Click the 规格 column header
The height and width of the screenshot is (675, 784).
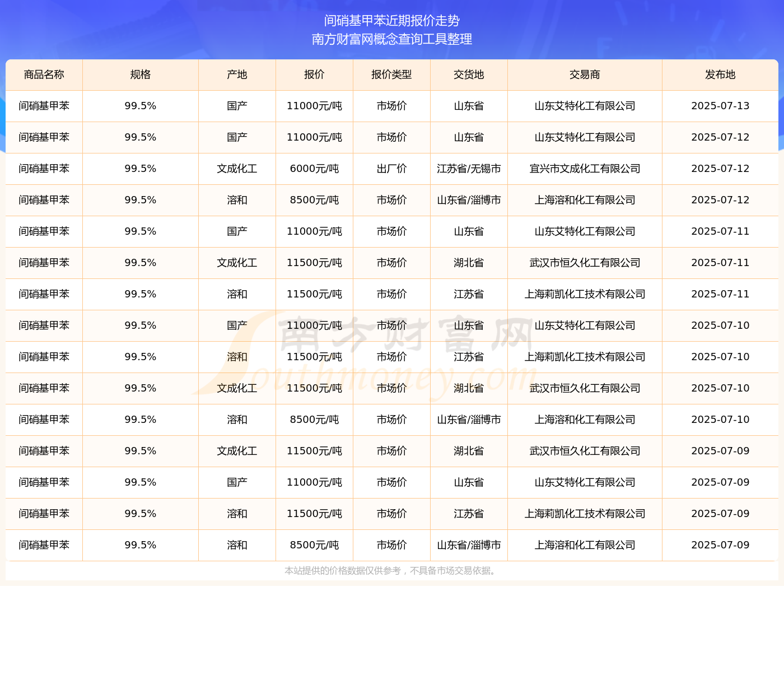tap(141, 75)
